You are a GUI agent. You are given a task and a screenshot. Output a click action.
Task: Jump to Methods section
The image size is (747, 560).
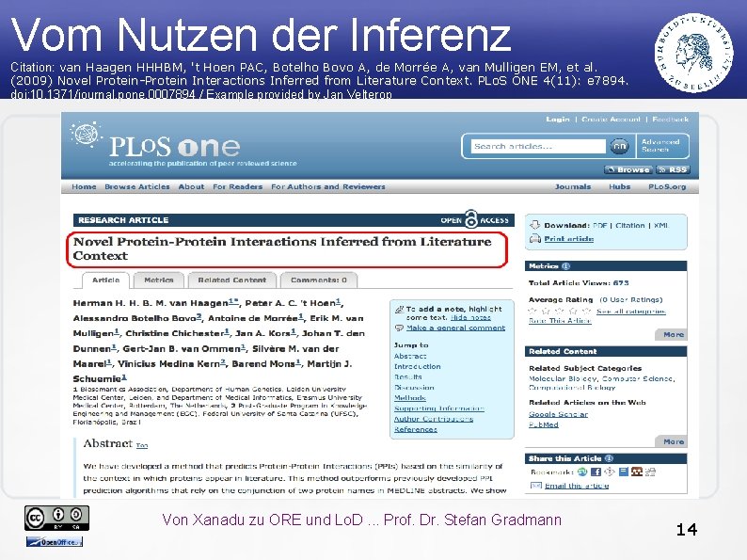(x=409, y=398)
